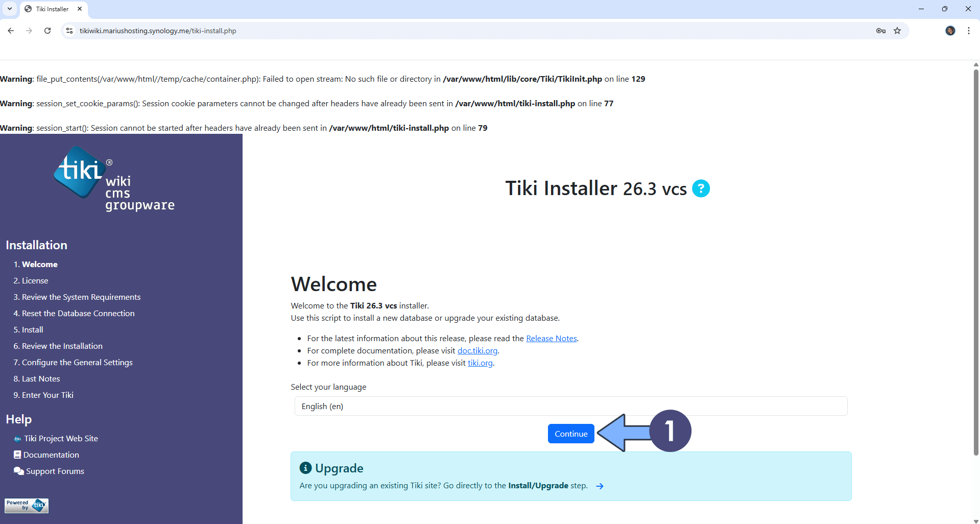Open the tab search chevron
The width and height of the screenshot is (980, 524).
coord(9,9)
